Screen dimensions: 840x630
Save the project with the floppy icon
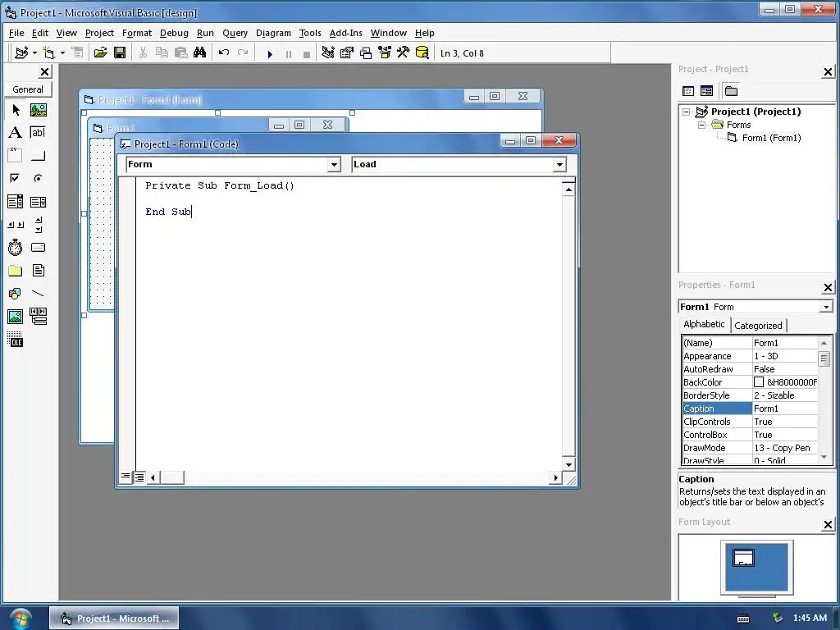tap(120, 52)
